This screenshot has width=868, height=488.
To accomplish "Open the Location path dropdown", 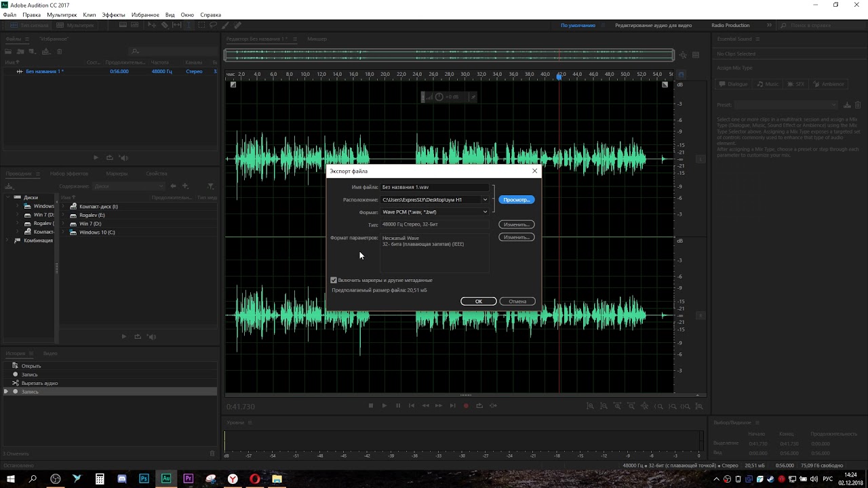I will (485, 199).
